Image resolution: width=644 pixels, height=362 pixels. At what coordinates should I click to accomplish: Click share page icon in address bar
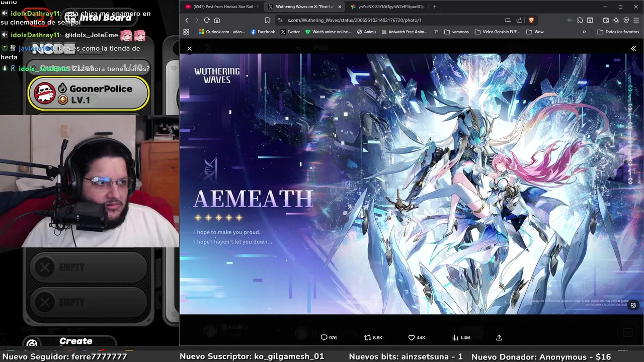click(x=520, y=20)
